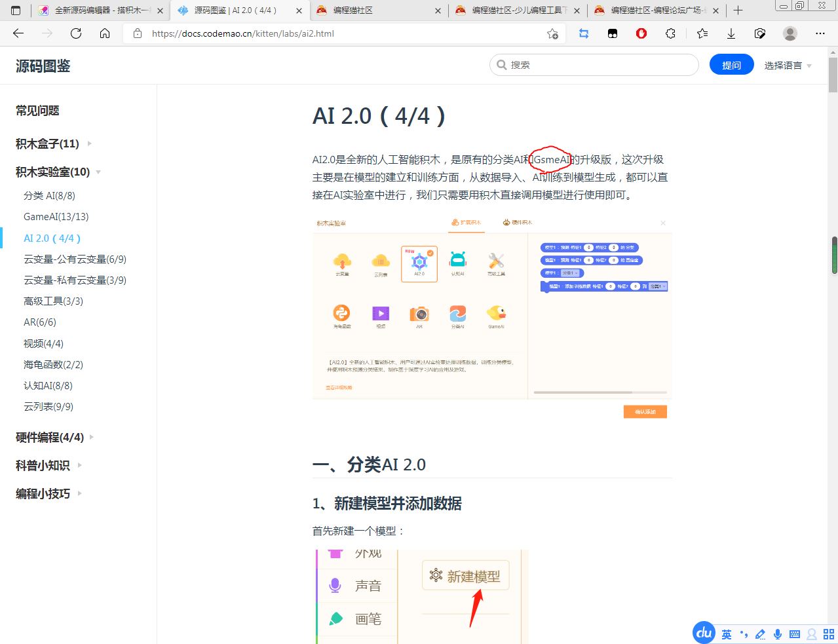Open the Downloads arrow icon

pyautogui.click(x=731, y=33)
